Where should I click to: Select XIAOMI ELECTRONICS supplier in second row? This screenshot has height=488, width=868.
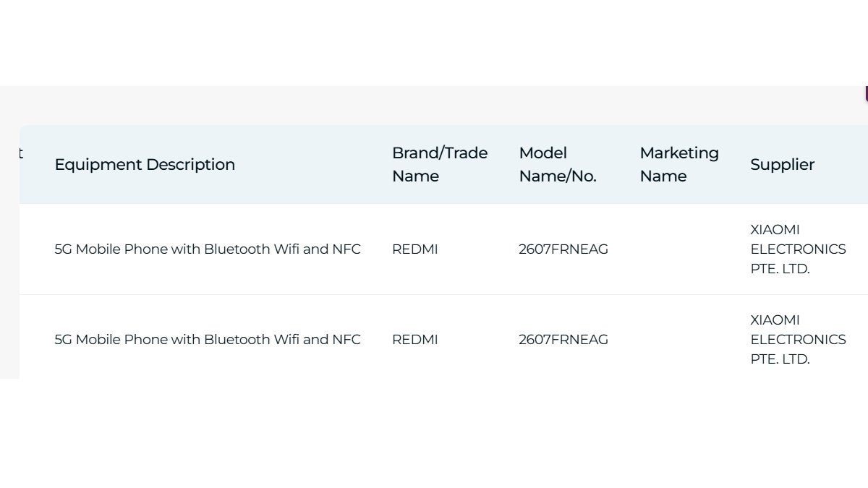[798, 339]
